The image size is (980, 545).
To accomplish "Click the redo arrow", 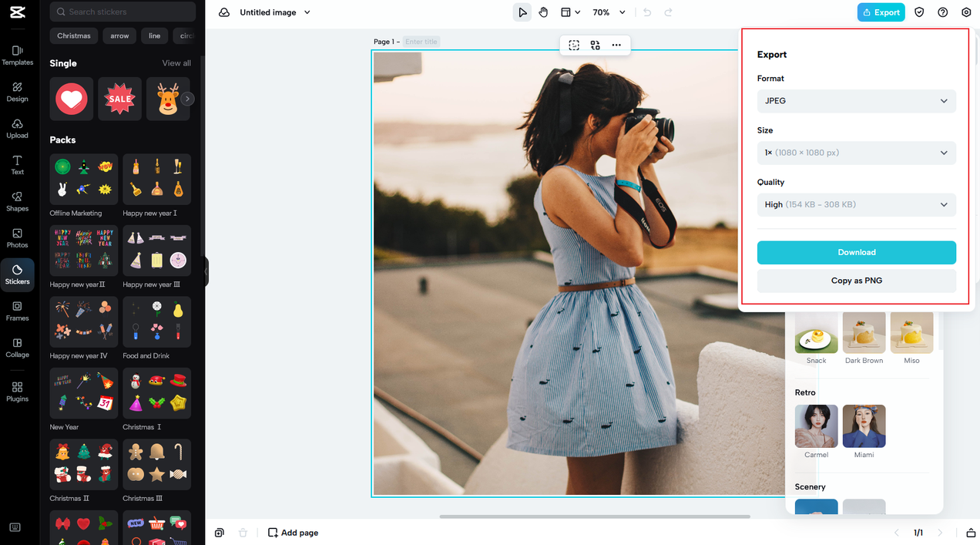I will click(x=668, y=12).
